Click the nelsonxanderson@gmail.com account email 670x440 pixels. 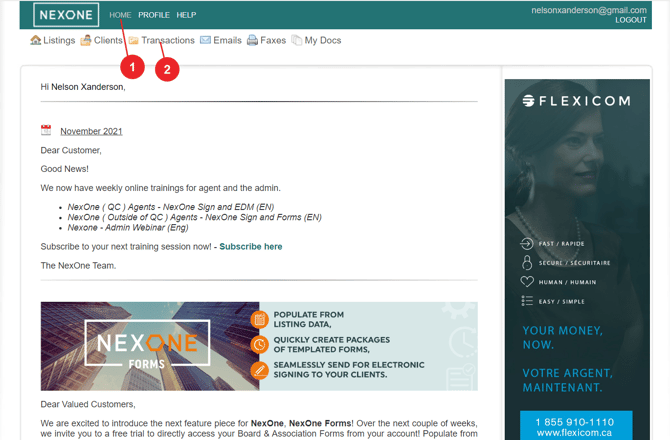pyautogui.click(x=589, y=10)
